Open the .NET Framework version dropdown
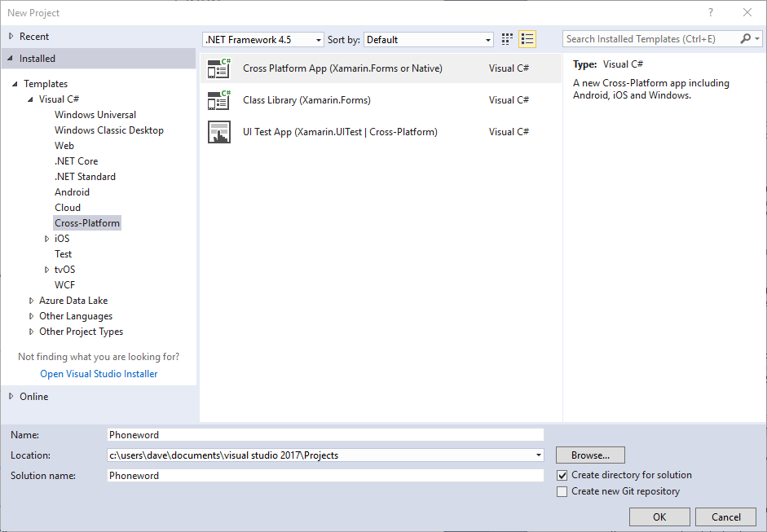The image size is (767, 532). click(262, 40)
